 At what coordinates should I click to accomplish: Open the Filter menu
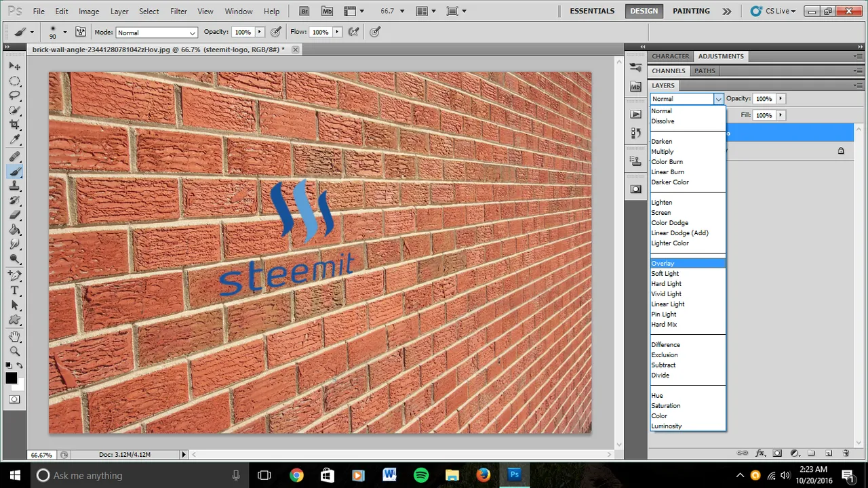click(x=178, y=12)
